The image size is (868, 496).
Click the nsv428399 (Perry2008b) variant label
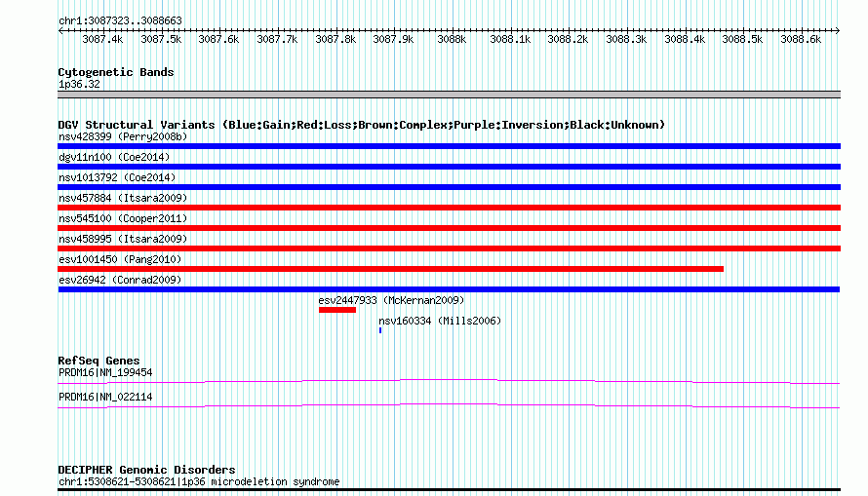coord(123,136)
